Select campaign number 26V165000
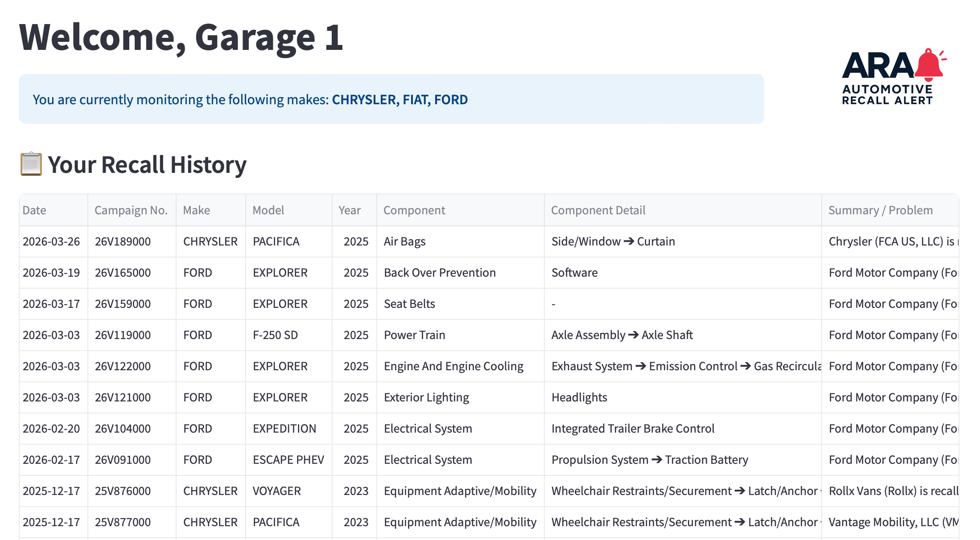The width and height of the screenshot is (980, 540). pyautogui.click(x=132, y=273)
